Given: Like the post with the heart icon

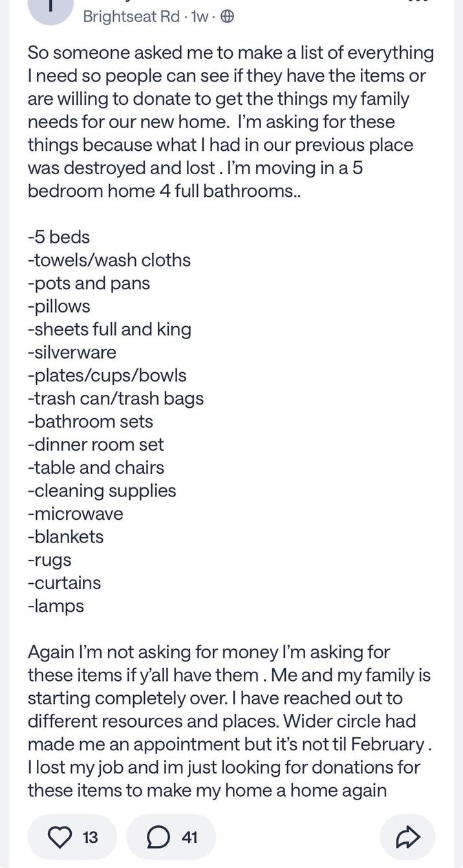Looking at the screenshot, I should 60,837.
